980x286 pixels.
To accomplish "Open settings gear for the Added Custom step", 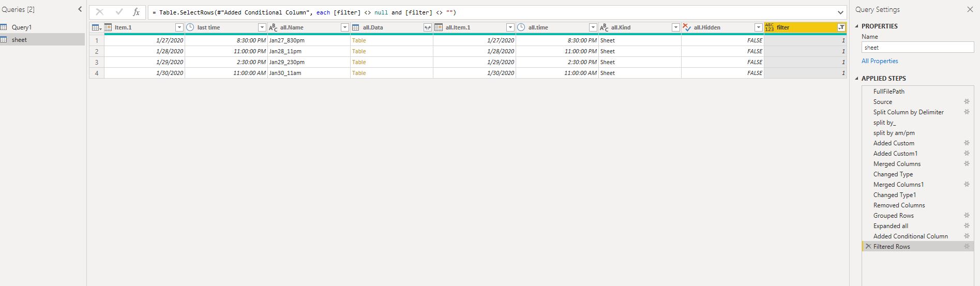I will click(x=967, y=143).
